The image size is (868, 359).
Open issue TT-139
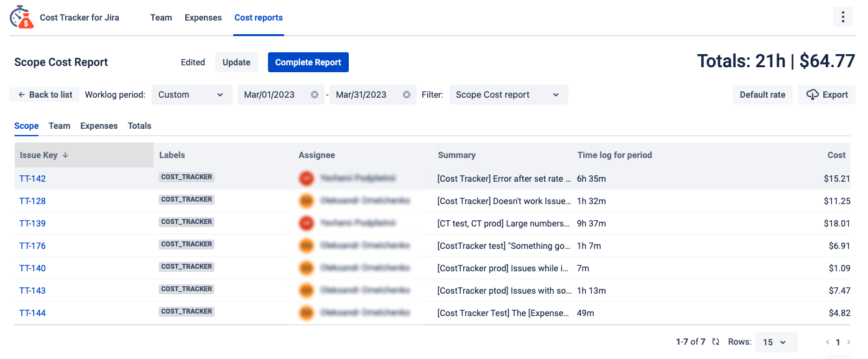click(32, 223)
